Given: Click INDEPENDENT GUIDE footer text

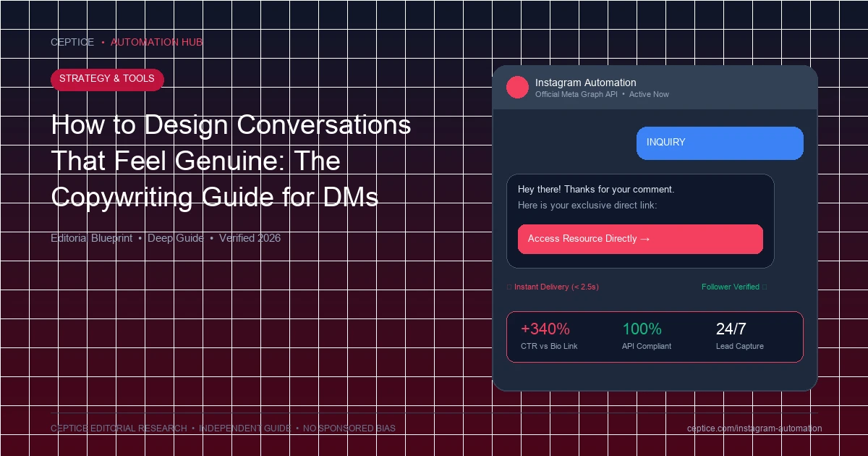Looking at the screenshot, I should [245, 428].
